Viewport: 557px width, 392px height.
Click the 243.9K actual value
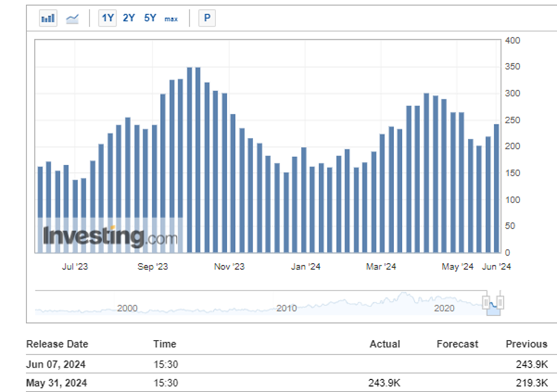pos(384,383)
